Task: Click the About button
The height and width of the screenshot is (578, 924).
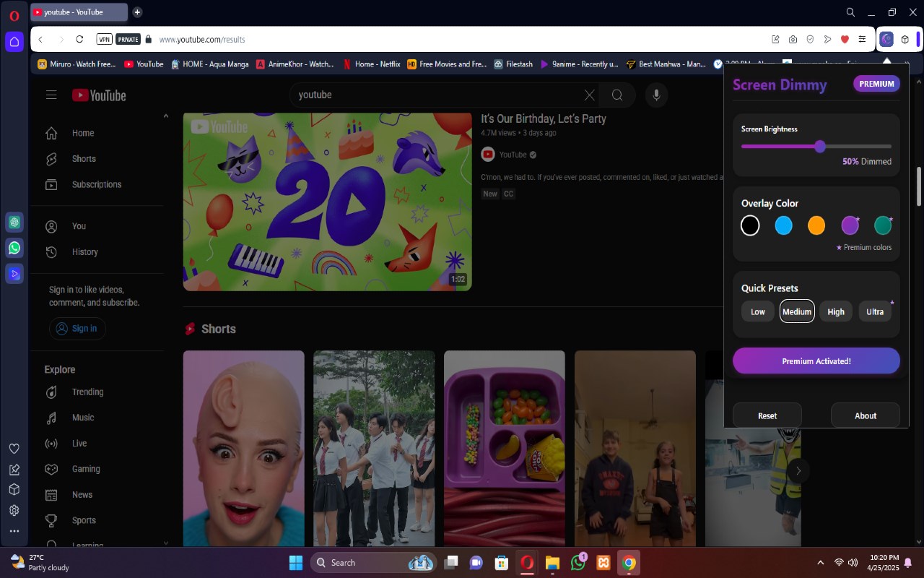Action: (866, 415)
